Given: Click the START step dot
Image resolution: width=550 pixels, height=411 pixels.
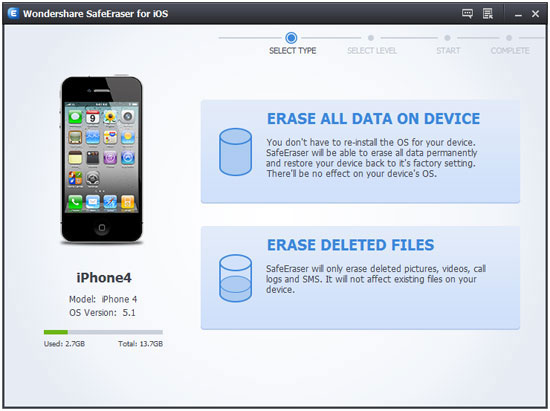Looking at the screenshot, I should pyautogui.click(x=447, y=38).
